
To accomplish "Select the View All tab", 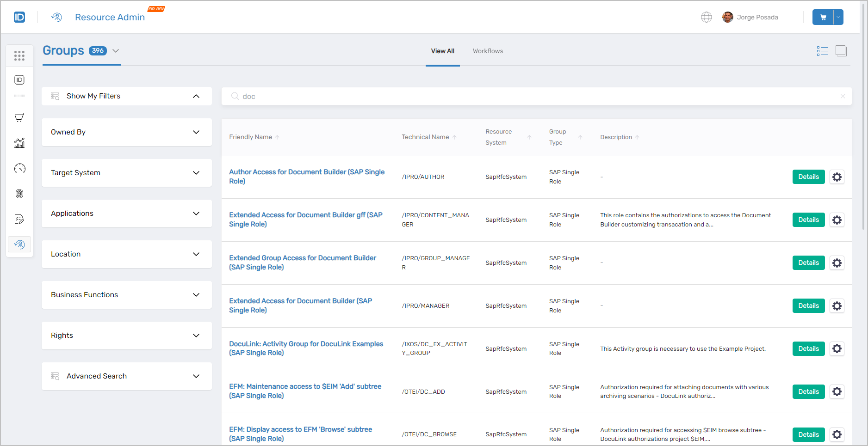I will click(442, 51).
